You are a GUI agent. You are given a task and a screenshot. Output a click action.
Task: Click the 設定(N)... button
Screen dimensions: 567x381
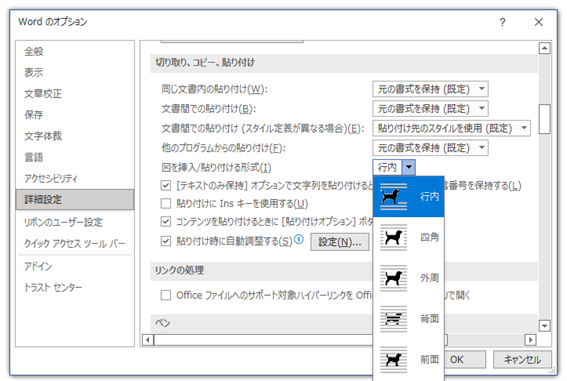point(340,242)
